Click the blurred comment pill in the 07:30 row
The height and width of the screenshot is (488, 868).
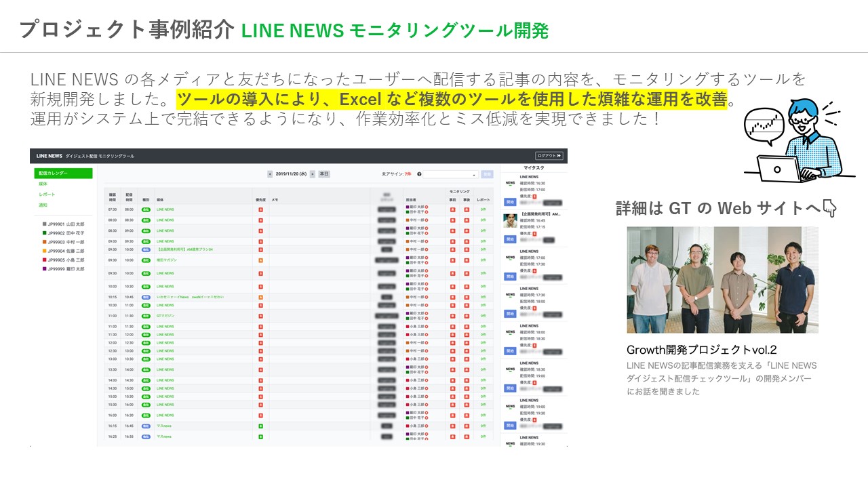click(387, 209)
